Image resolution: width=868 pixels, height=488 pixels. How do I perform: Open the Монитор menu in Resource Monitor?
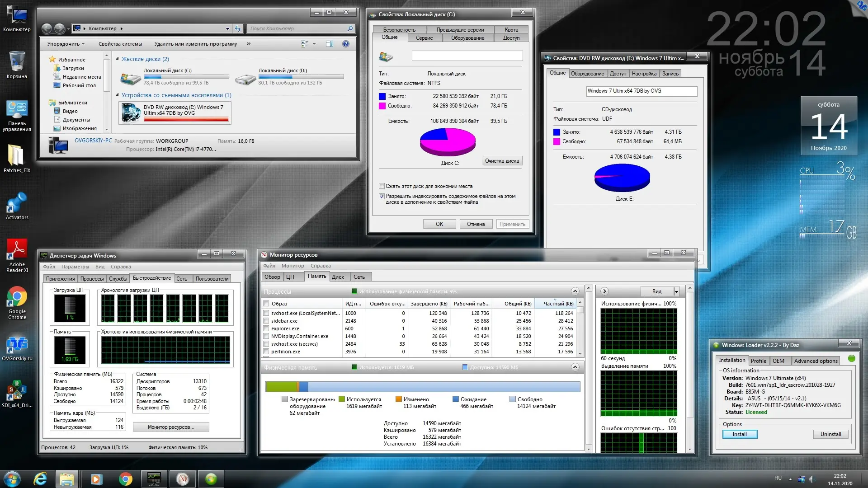tap(293, 266)
